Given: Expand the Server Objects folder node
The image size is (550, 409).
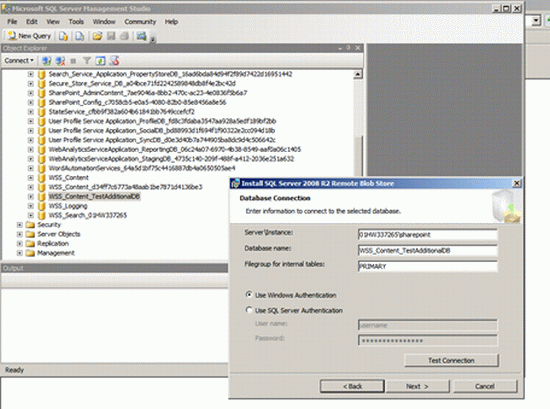Looking at the screenshot, I should point(20,234).
